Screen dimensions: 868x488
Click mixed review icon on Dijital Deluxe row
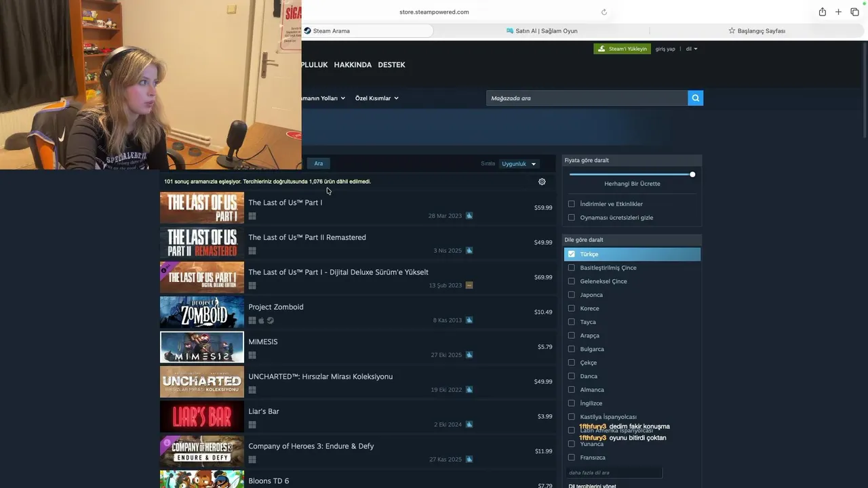[x=469, y=285]
